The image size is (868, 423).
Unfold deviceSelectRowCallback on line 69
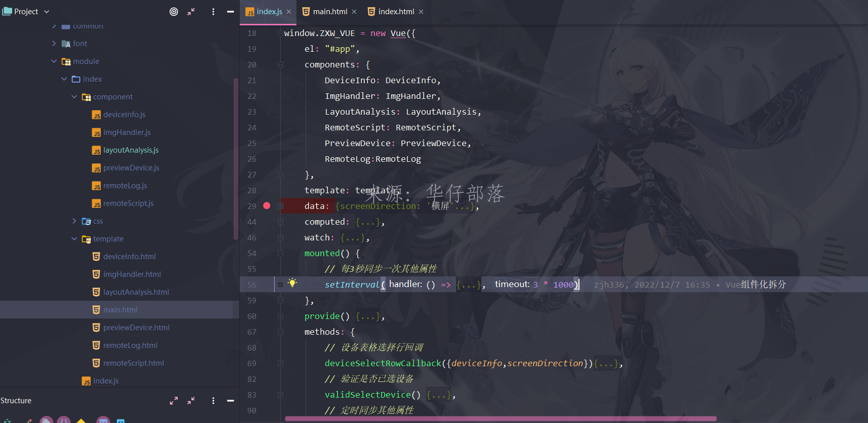tap(280, 364)
